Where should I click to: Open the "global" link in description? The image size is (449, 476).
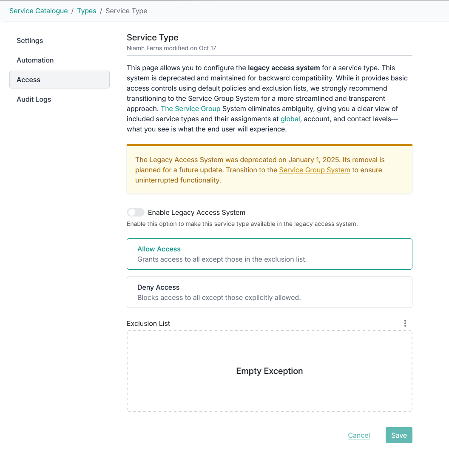pos(290,119)
